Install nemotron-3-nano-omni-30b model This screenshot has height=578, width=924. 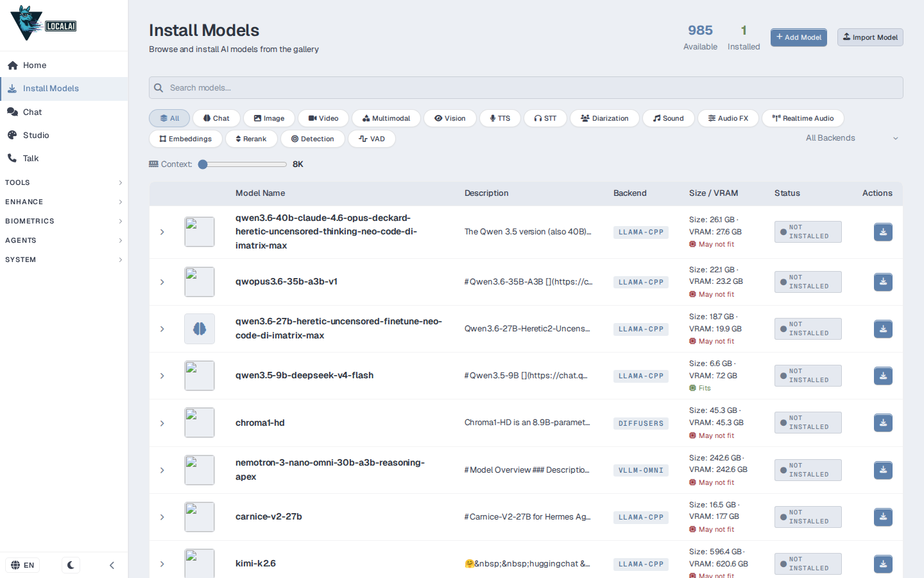(x=883, y=470)
